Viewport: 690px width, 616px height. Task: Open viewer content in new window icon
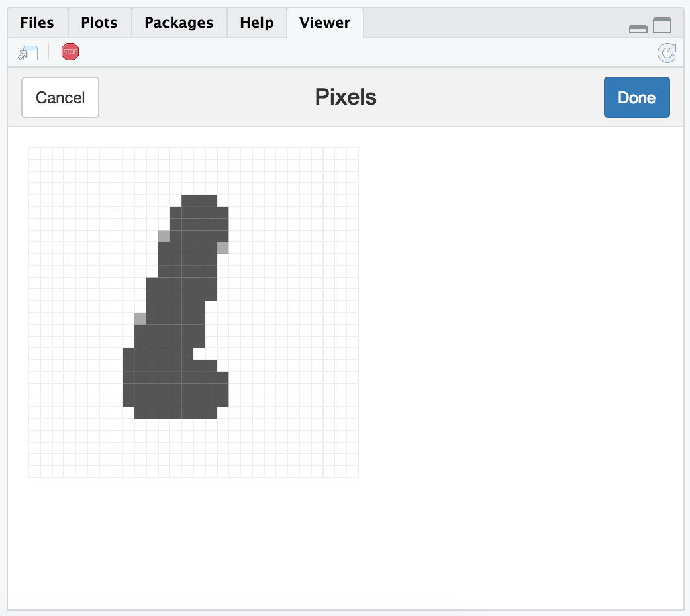[x=28, y=53]
